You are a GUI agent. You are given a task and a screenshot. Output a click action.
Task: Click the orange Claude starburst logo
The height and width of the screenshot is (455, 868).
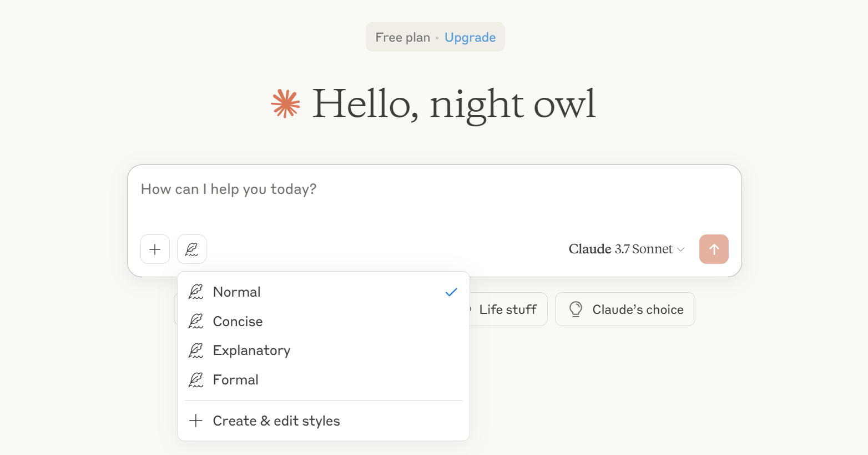[285, 103]
